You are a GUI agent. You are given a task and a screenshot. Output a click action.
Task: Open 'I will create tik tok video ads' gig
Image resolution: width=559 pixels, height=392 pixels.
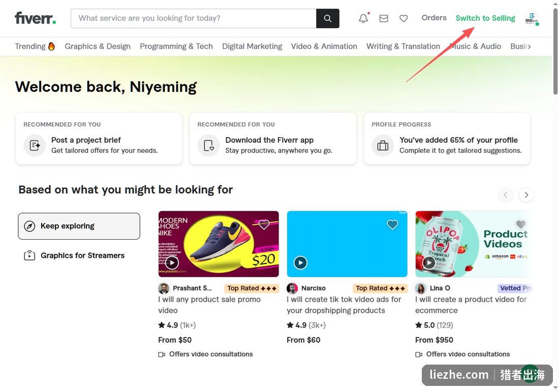[344, 305]
